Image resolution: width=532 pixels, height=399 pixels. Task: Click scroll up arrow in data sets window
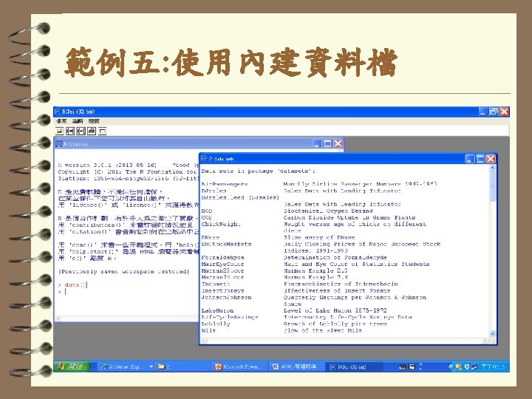pyautogui.click(x=492, y=168)
